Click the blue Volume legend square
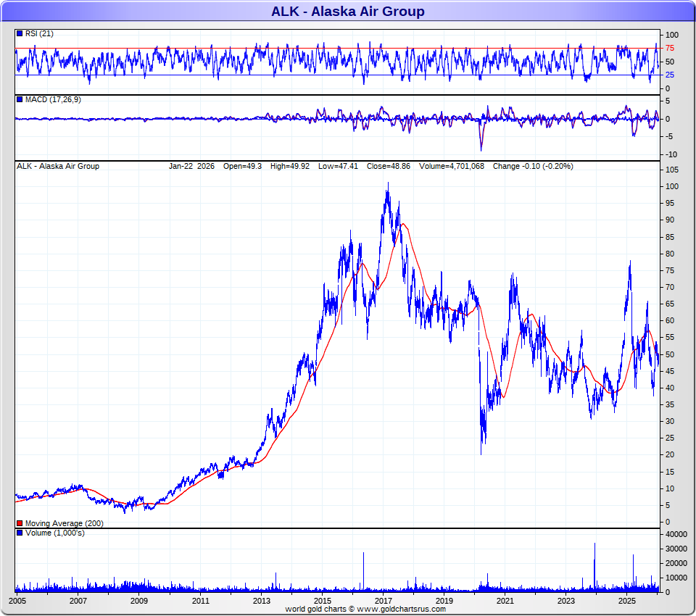Viewport: 696px width, 616px height. [20, 533]
